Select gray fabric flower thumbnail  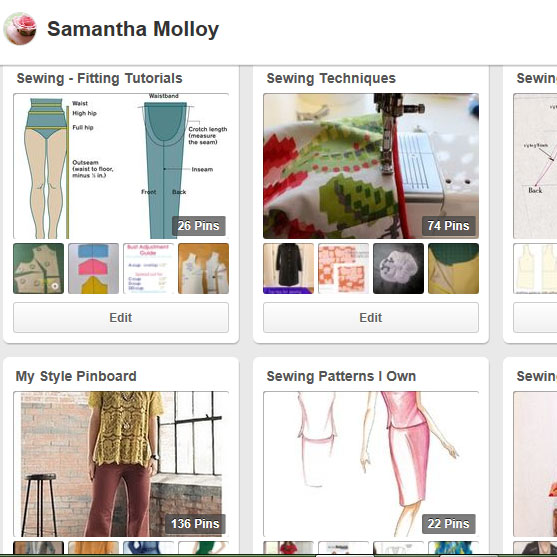[x=398, y=269]
